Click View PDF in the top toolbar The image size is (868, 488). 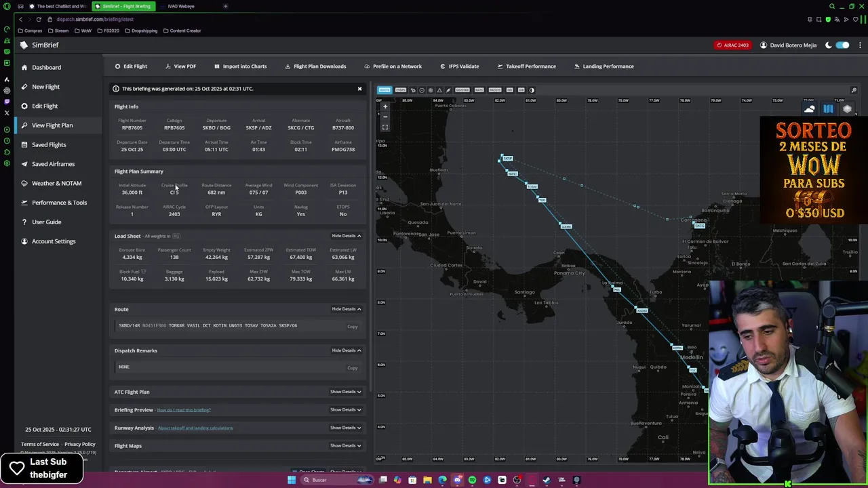(180, 66)
